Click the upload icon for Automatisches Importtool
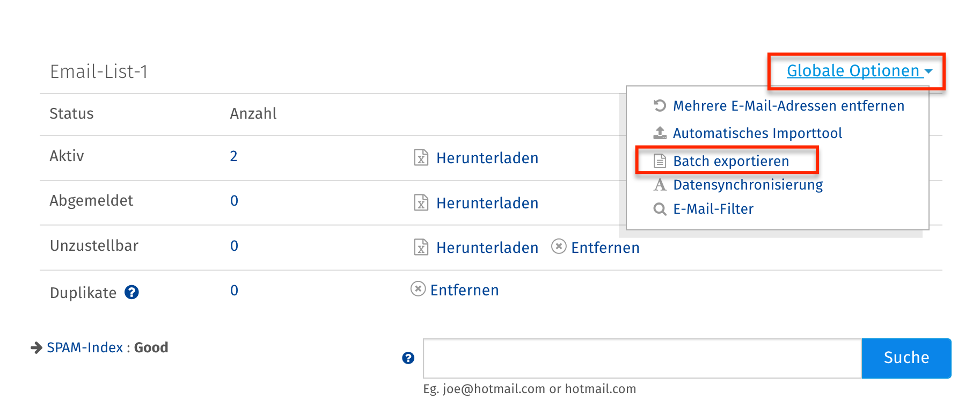This screenshot has height=406, width=980. pos(660,133)
